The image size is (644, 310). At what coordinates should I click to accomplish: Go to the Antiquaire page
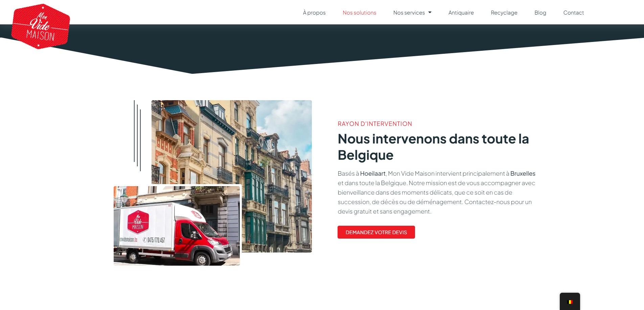[x=461, y=13]
